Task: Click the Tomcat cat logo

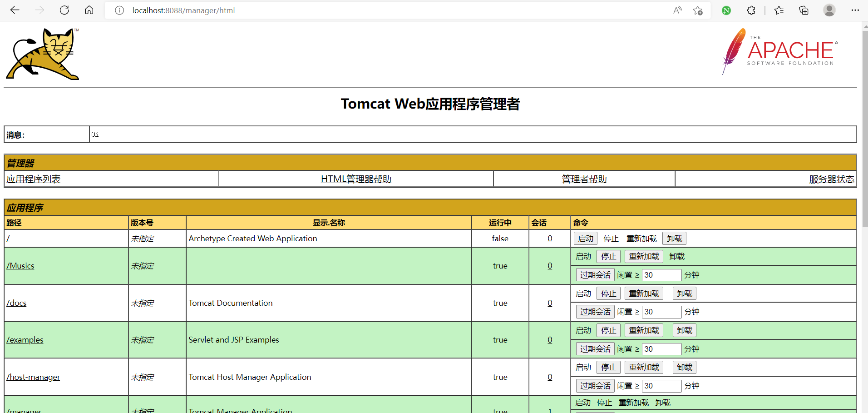Action: (43, 54)
